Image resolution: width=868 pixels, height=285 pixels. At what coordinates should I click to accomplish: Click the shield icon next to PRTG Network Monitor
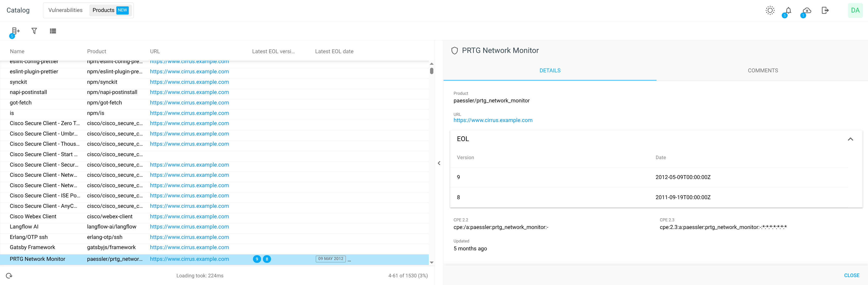coord(454,51)
